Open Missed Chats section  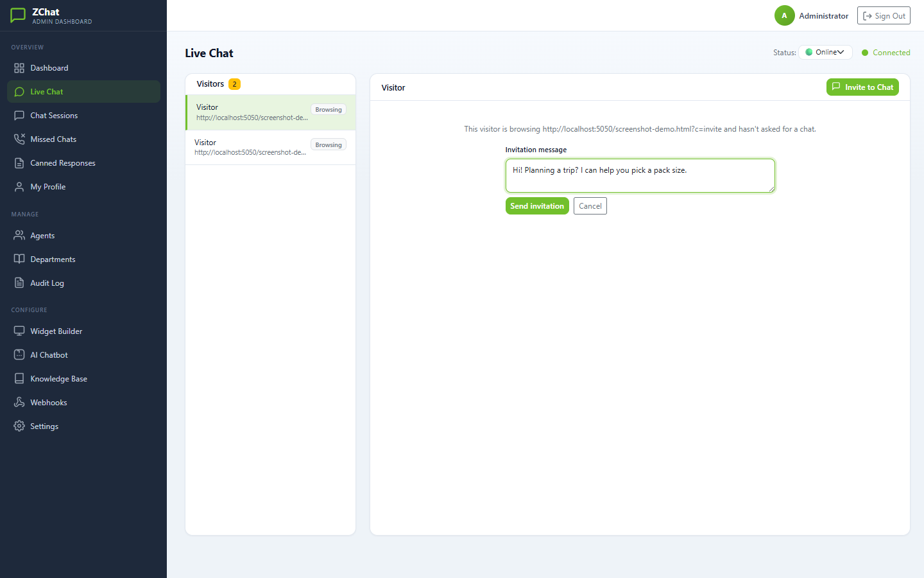click(x=83, y=139)
